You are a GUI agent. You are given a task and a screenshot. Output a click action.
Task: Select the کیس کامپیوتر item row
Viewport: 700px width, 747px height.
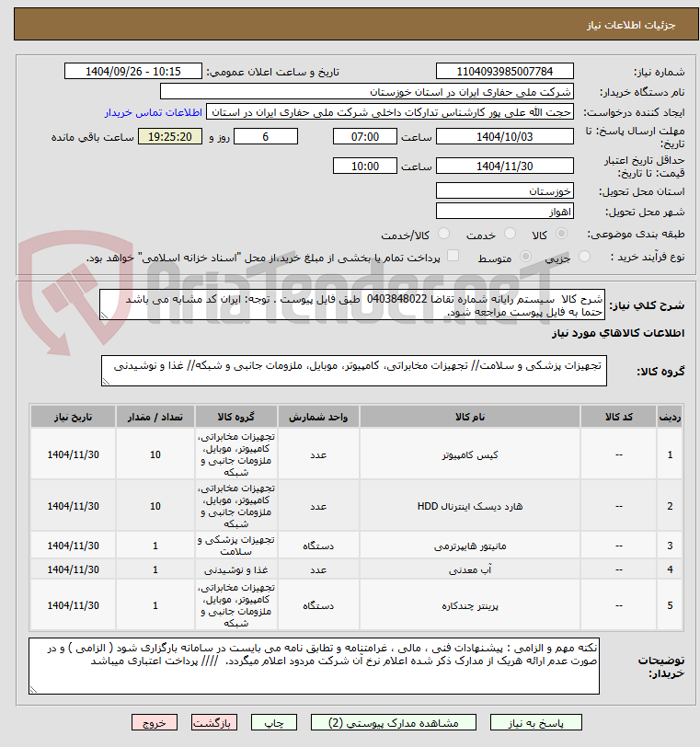[357, 454]
